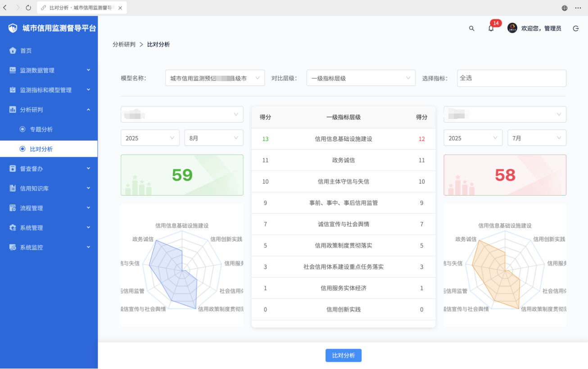The image size is (588, 369).
Task: Click the search magnifier icon in header
Action: [x=471, y=28]
